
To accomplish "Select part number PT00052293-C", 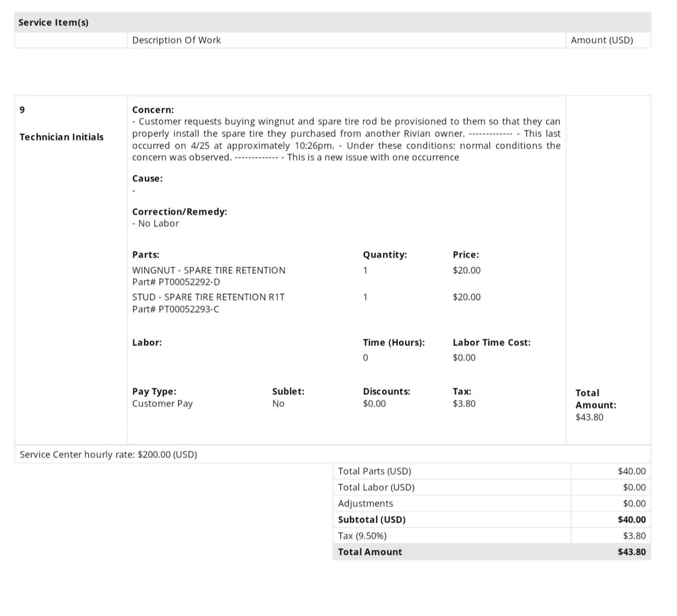I will coord(189,309).
